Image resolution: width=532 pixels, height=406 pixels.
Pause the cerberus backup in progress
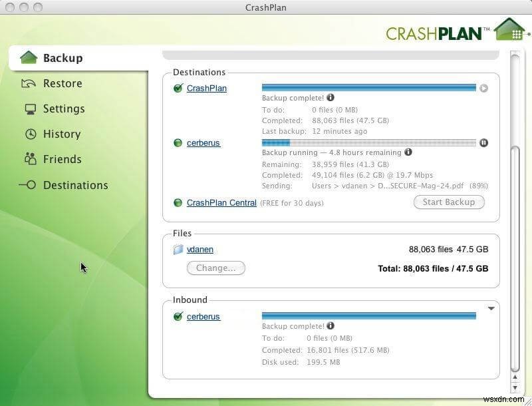pyautogui.click(x=484, y=142)
